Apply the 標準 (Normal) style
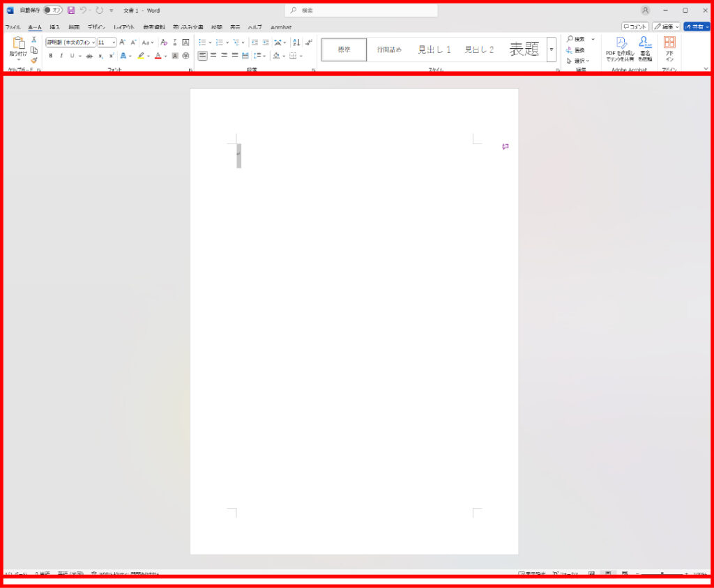The width and height of the screenshot is (714, 588). 344,49
